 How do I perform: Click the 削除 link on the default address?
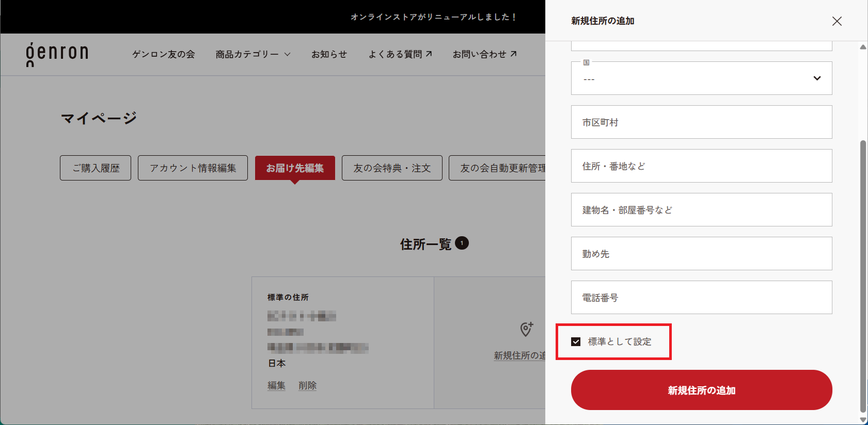[x=307, y=385]
